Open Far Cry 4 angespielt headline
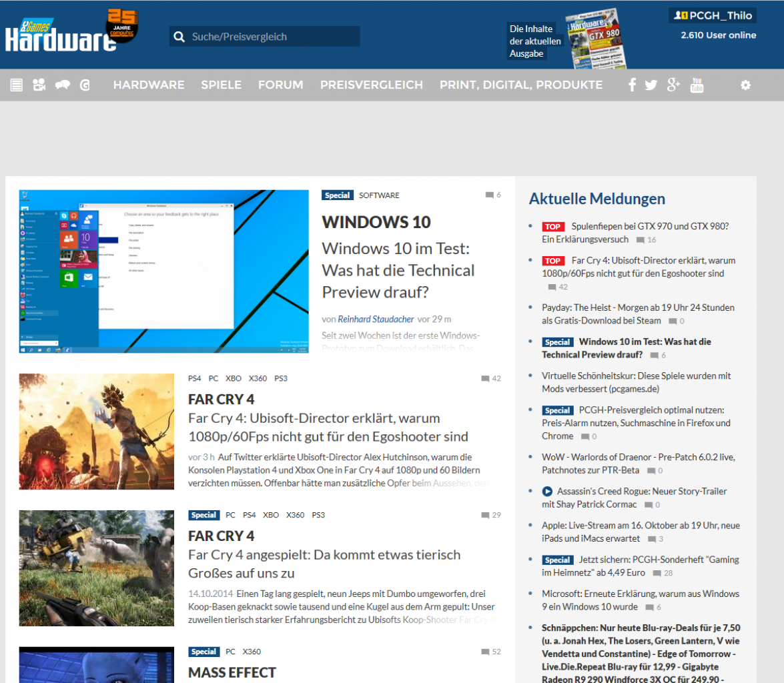Viewport: 784px width, 683px height. (x=324, y=564)
